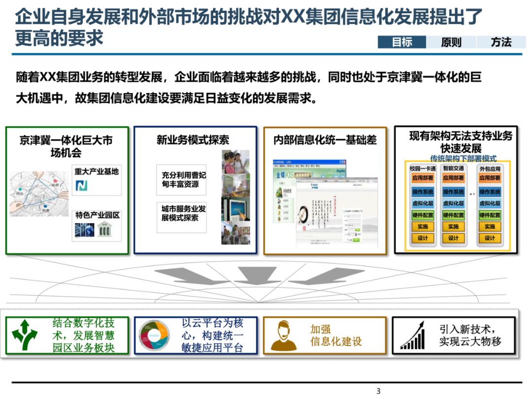Select the 特色产业园区 box

tap(97, 226)
